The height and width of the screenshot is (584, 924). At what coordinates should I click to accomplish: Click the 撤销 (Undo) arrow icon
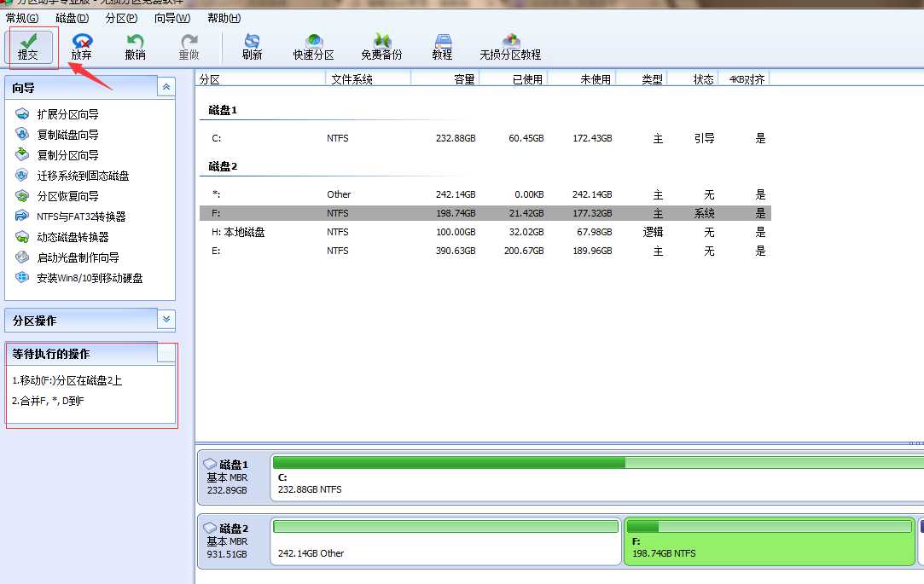(135, 41)
